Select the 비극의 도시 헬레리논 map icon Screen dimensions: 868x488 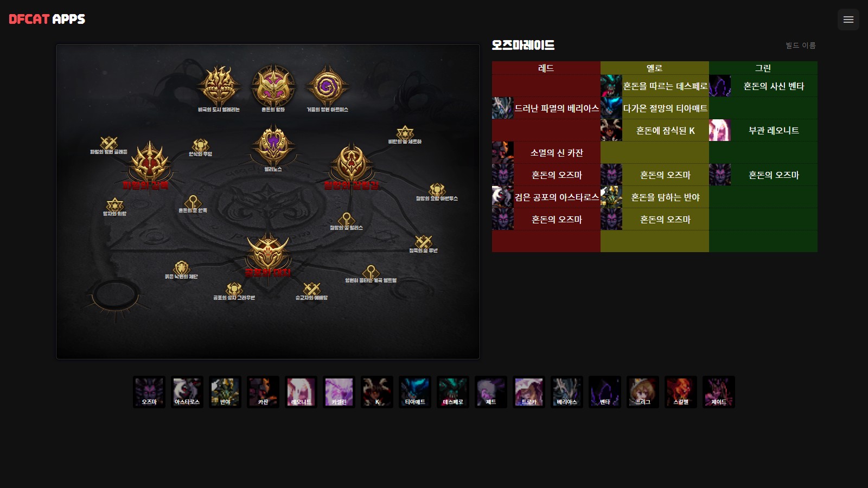[x=219, y=87]
